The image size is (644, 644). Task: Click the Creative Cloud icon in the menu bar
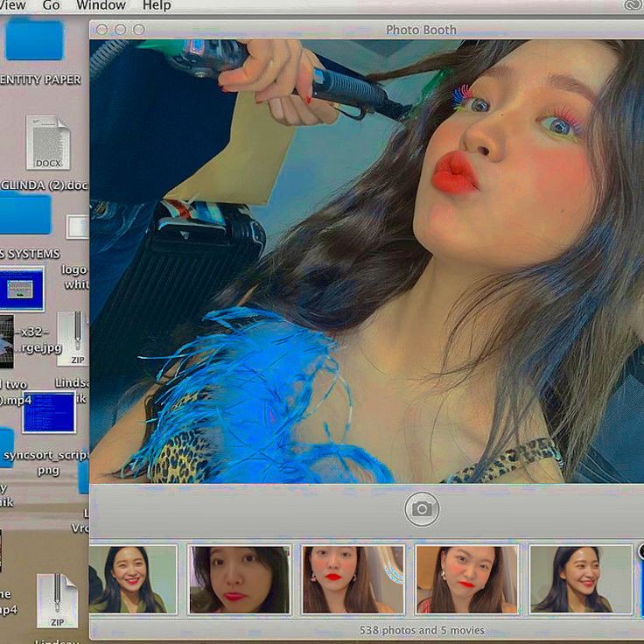tap(633, 5)
